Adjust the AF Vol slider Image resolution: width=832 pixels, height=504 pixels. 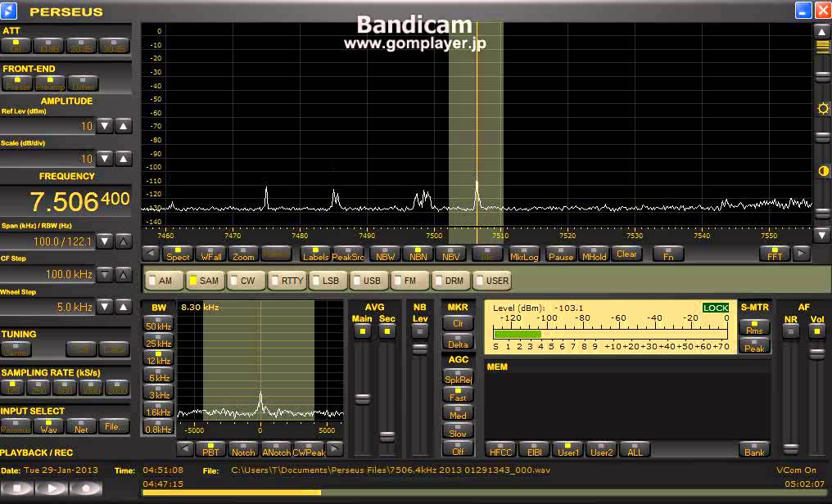(816, 354)
